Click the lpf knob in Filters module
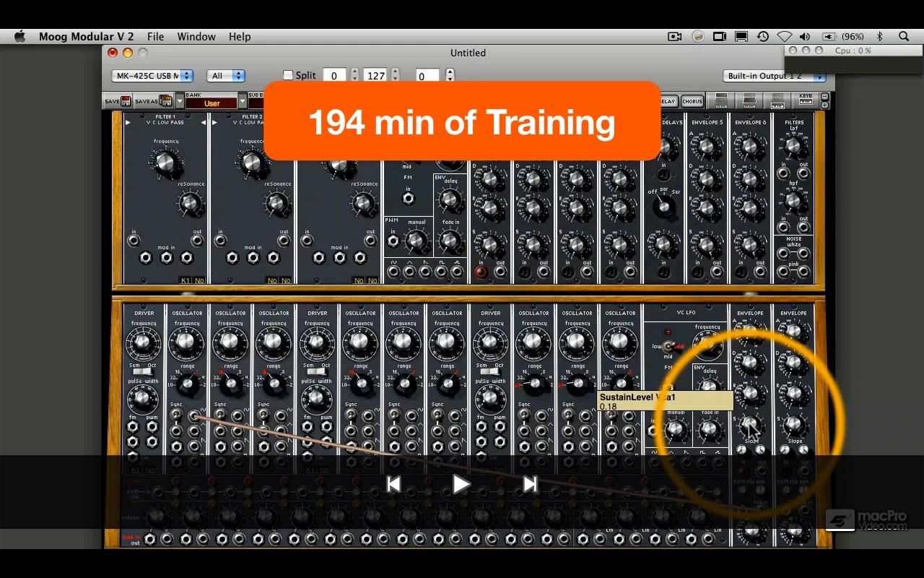 point(793,147)
